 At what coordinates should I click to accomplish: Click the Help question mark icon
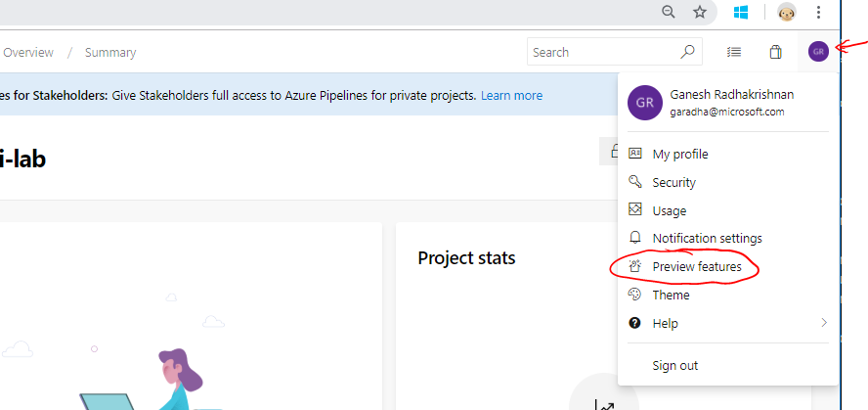coord(635,323)
